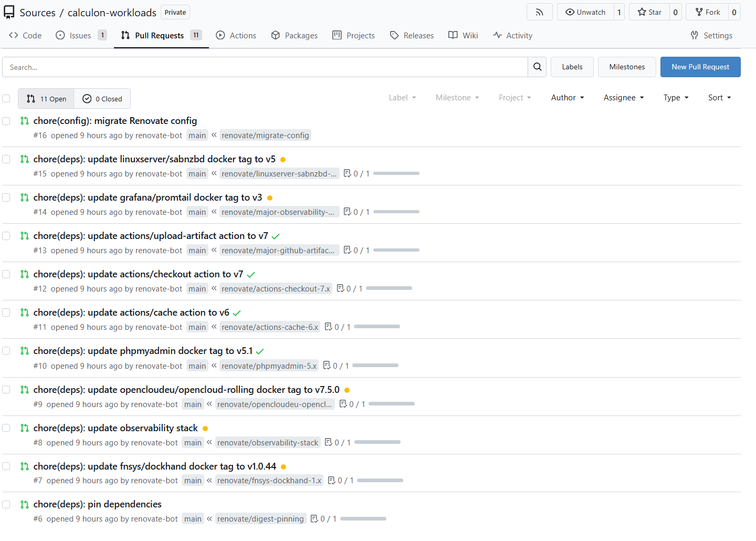The width and height of the screenshot is (756, 541).
Task: Toggle the select-all pull requests checkbox
Action: (6, 98)
